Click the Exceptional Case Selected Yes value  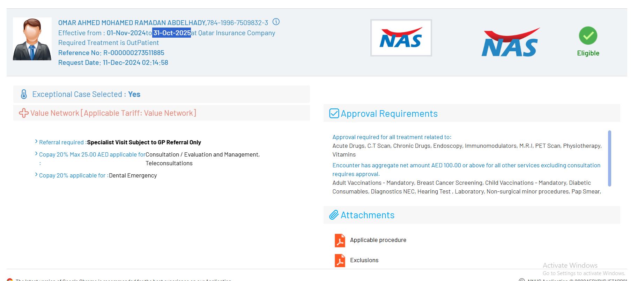pos(134,94)
